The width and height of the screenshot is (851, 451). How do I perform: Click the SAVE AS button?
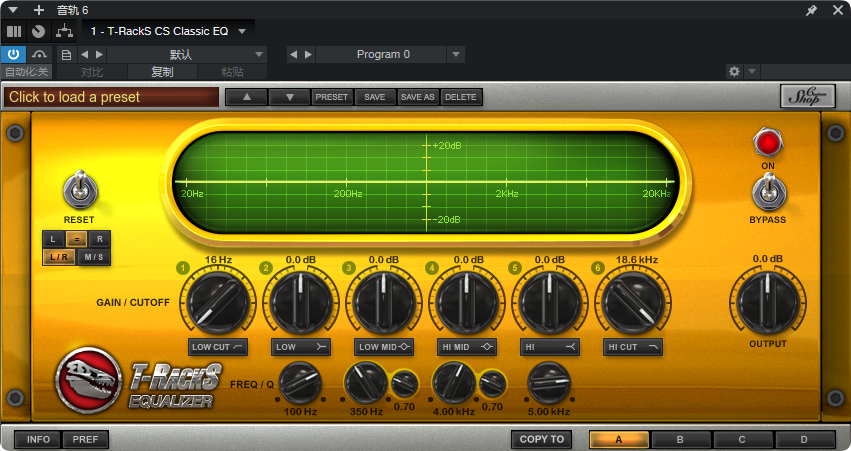[x=417, y=97]
